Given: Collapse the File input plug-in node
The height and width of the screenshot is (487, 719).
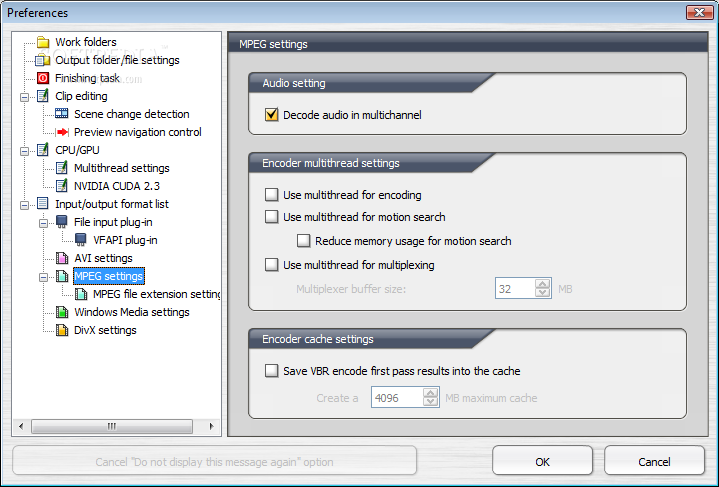Looking at the screenshot, I should coord(43,223).
